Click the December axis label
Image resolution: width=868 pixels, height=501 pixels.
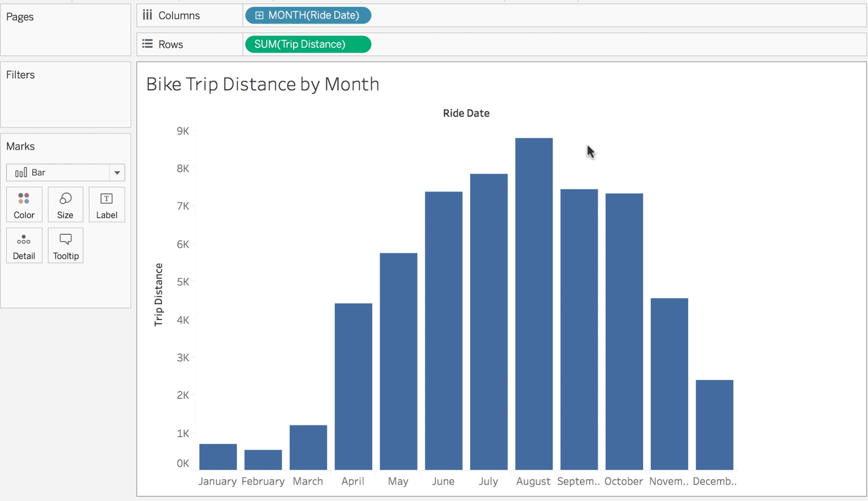tap(715, 481)
